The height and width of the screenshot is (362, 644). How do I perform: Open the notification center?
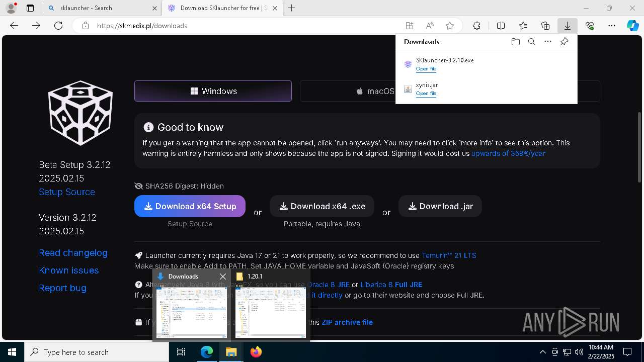coord(627,352)
